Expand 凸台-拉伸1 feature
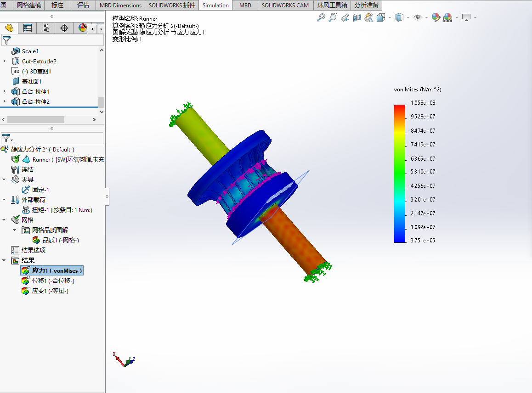This screenshot has height=393, width=532. tap(5, 91)
